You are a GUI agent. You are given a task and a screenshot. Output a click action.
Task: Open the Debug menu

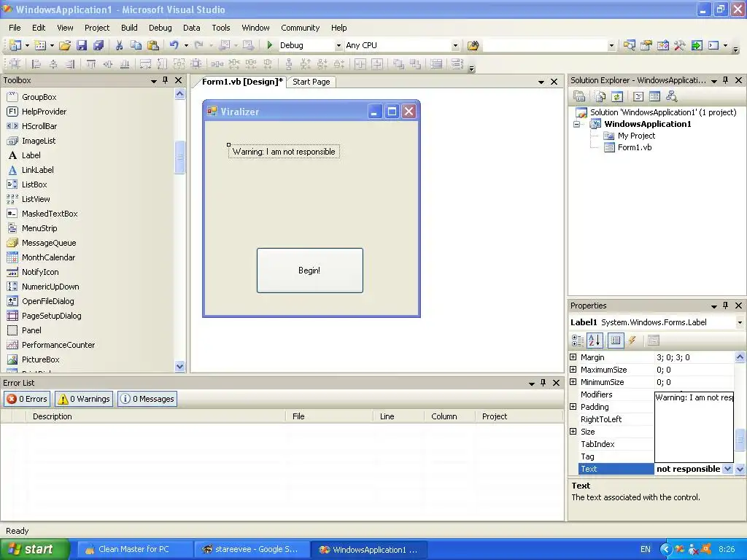click(x=160, y=28)
